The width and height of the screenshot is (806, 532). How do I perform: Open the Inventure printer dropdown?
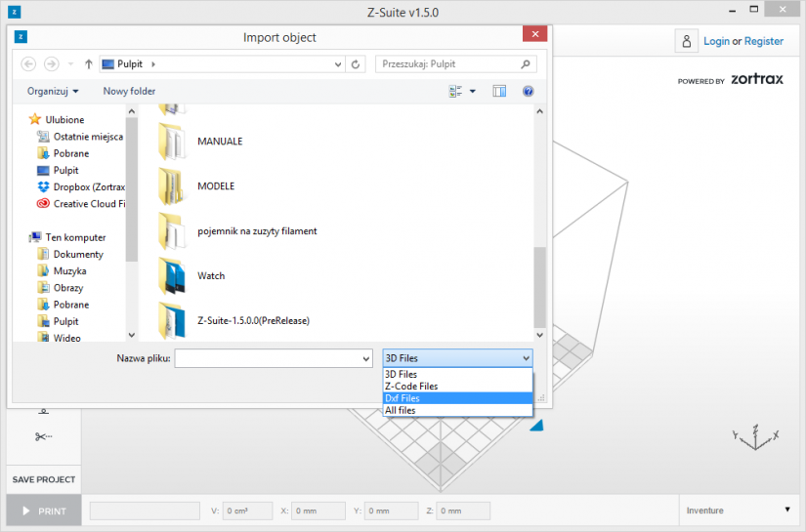(x=739, y=511)
